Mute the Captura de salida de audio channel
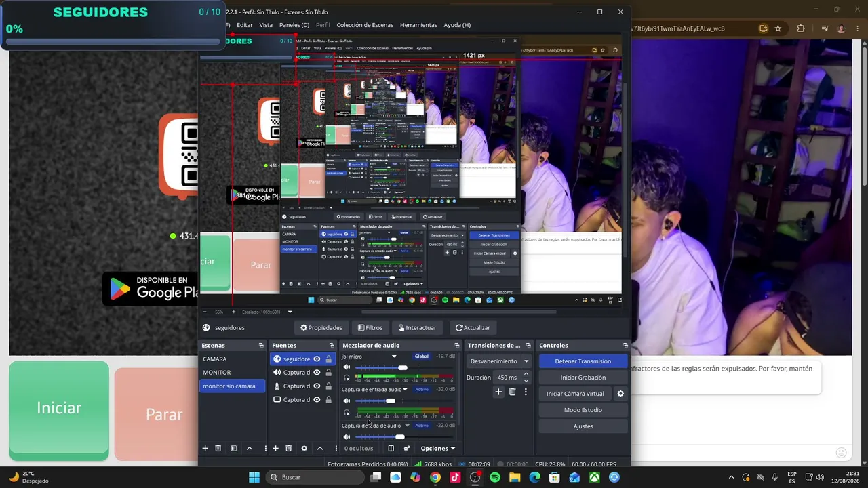 tap(347, 436)
